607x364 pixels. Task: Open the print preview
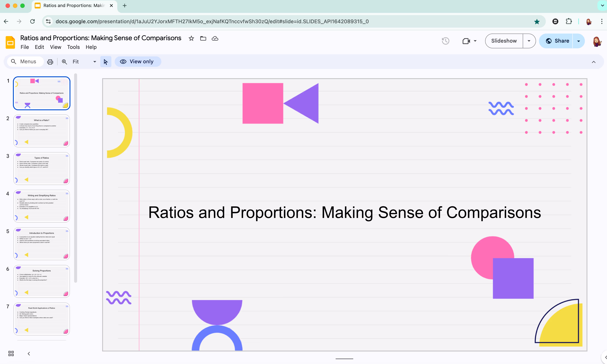50,62
